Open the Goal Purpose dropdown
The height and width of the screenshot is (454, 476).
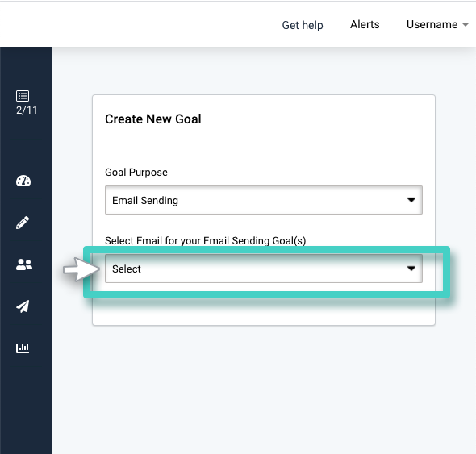point(264,200)
